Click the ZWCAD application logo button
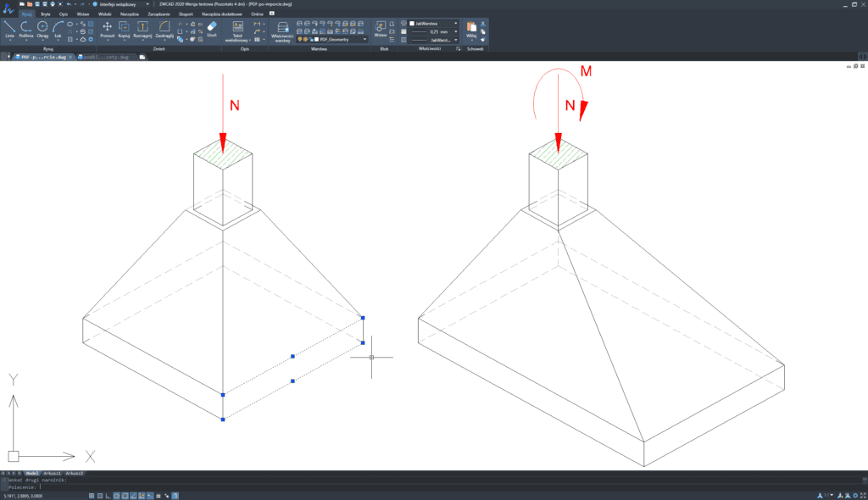The height and width of the screenshot is (500, 868). tap(8, 9)
